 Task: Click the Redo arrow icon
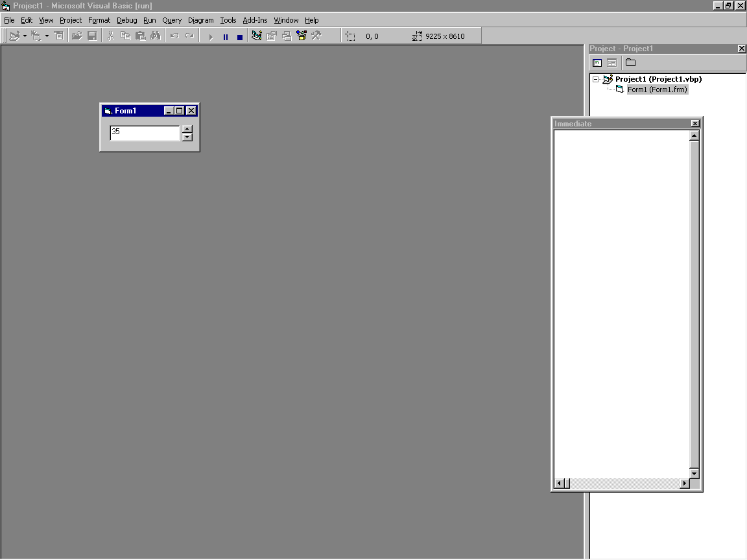(x=189, y=36)
